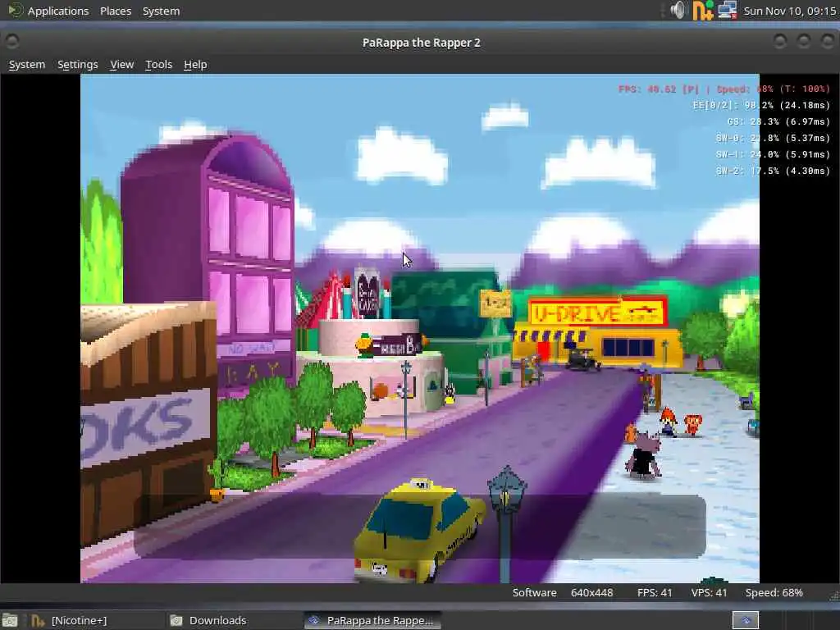This screenshot has height=630, width=840.
Task: Click the FPS: 41 status text
Action: coord(654,592)
